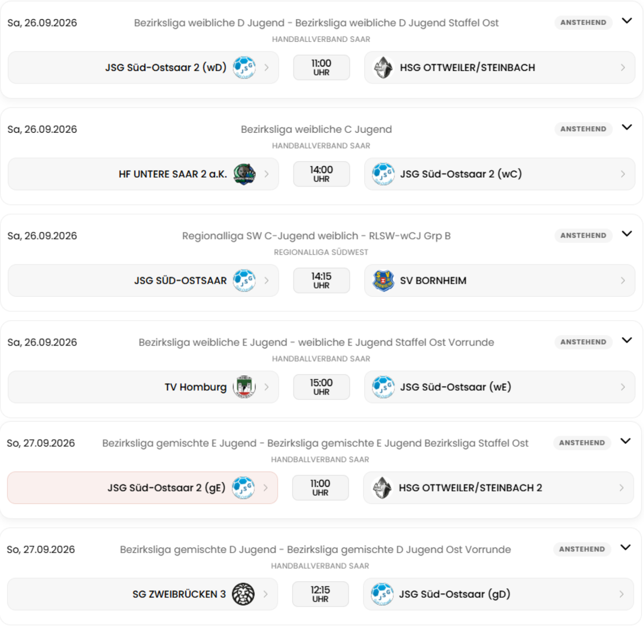
Task: Click the JSG Süd-Ostsaar 2 (wD) ball logo
Action: tap(244, 67)
